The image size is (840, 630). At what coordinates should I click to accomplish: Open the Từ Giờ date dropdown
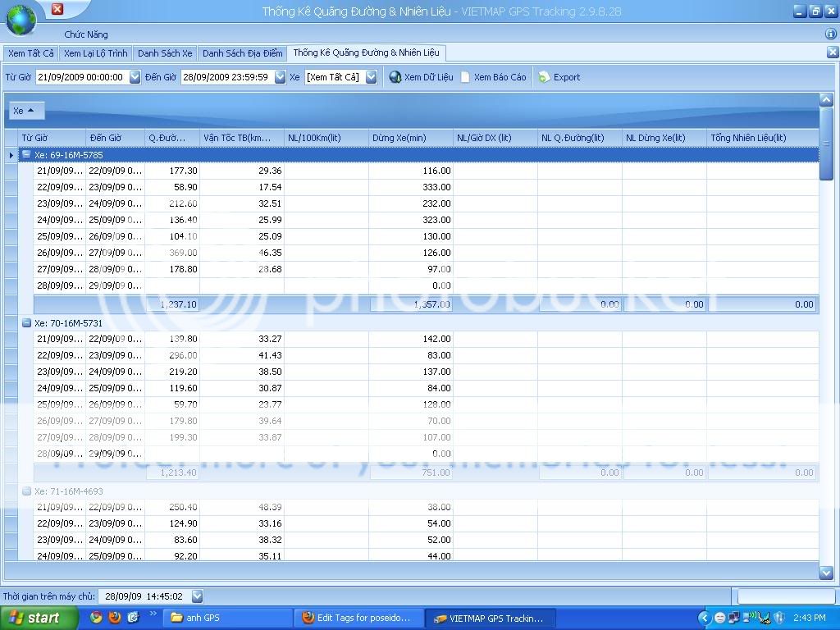point(135,77)
